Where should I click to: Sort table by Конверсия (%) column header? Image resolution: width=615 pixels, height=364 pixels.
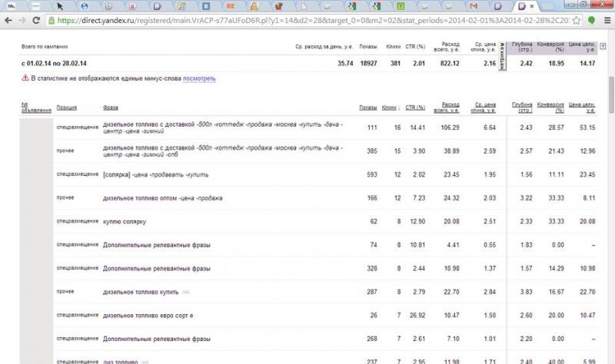pyautogui.click(x=550, y=108)
